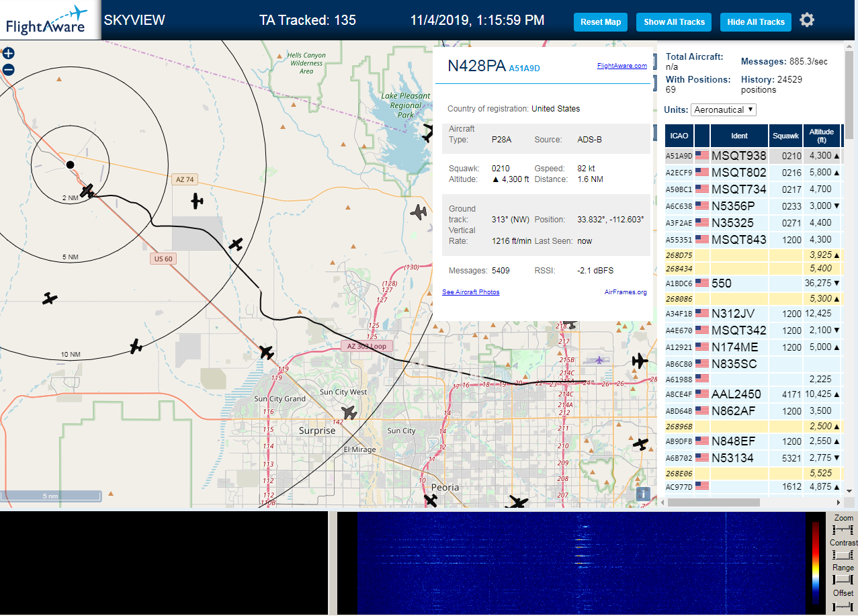Adjust the waterfall Offset slider

click(843, 607)
